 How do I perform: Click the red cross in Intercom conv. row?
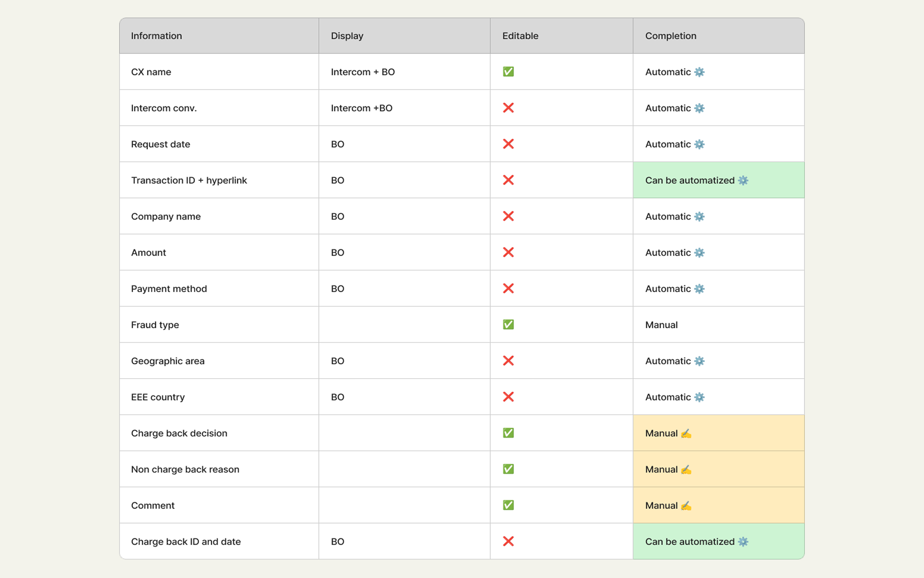[x=508, y=108]
